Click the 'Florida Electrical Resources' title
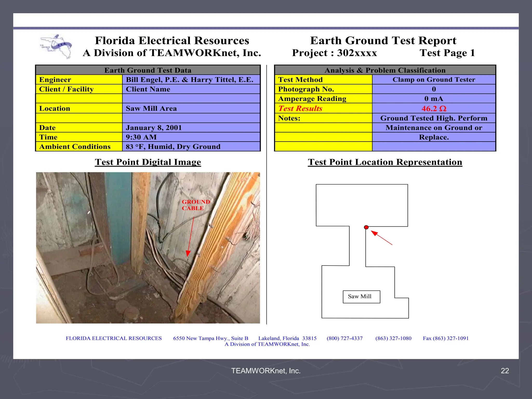 pos(172,41)
